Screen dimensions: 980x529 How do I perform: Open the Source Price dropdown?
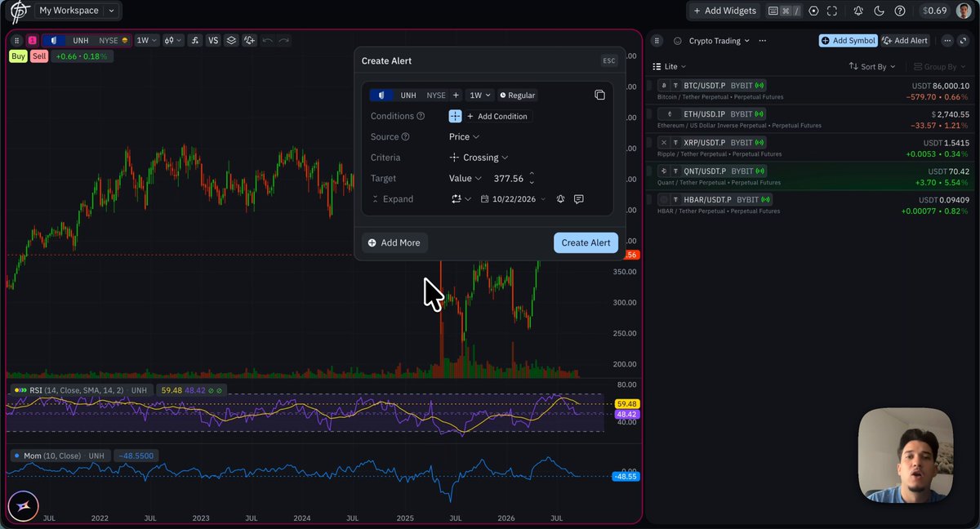[464, 137]
